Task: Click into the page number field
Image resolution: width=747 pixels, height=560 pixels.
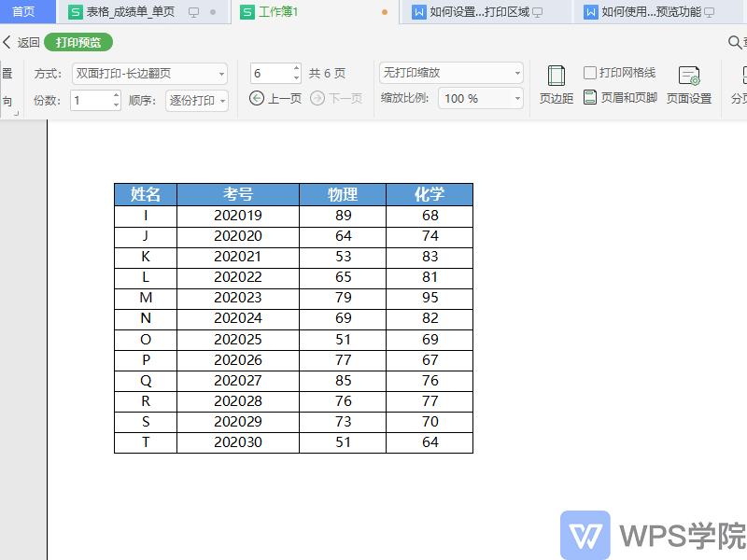Action: (x=272, y=74)
